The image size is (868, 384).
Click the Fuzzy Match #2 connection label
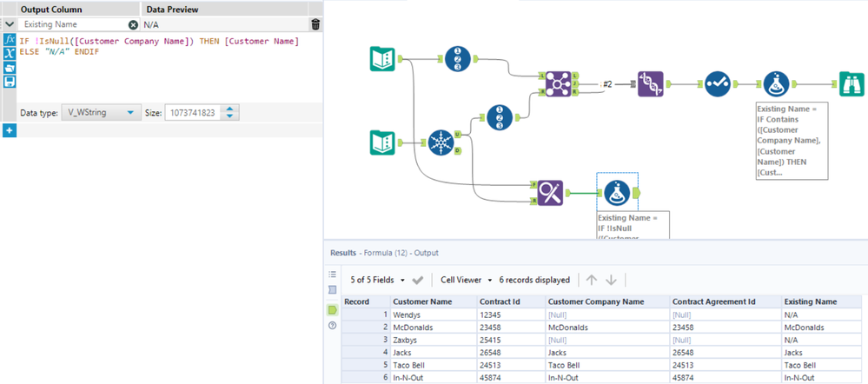coord(607,84)
